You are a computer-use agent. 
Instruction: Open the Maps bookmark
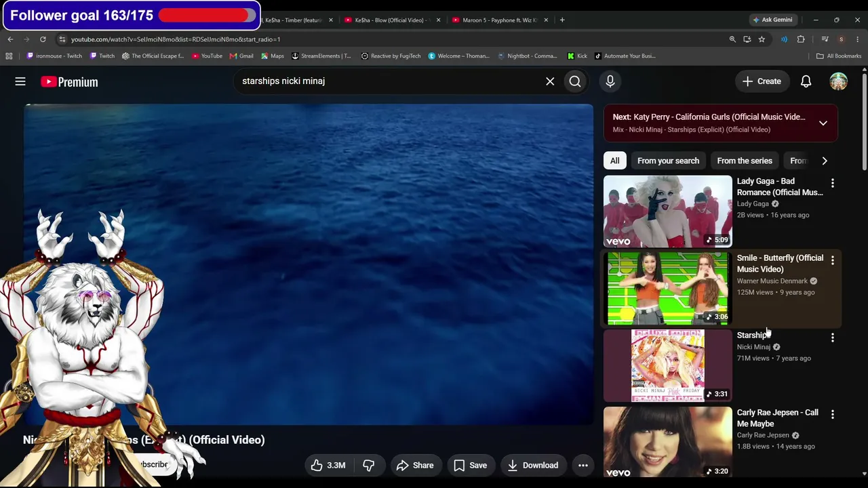272,56
